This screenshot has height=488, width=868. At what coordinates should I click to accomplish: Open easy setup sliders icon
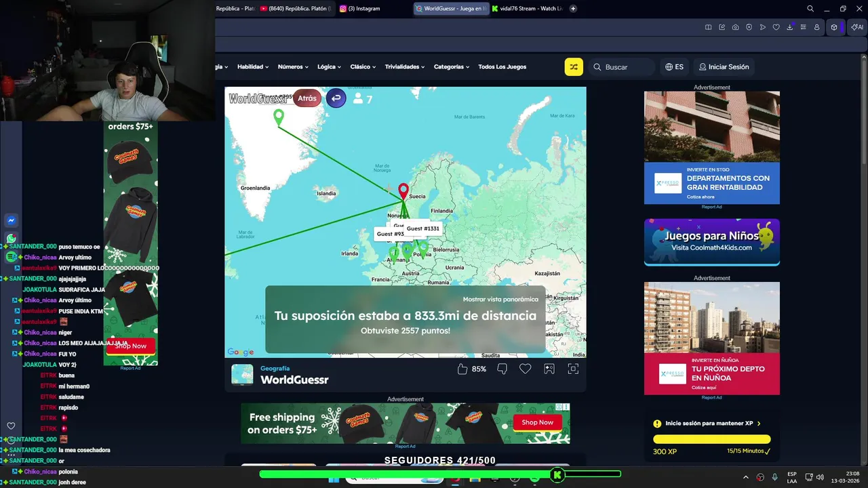pos(804,27)
